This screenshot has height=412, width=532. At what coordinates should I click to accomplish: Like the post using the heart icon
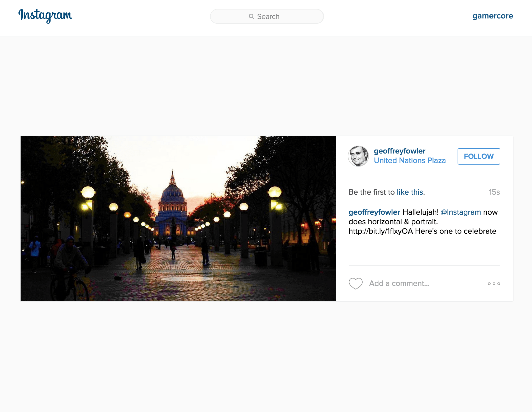click(x=355, y=283)
